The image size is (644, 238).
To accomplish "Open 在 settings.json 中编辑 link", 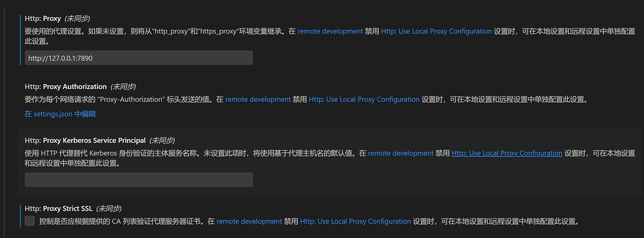I will point(60,114).
